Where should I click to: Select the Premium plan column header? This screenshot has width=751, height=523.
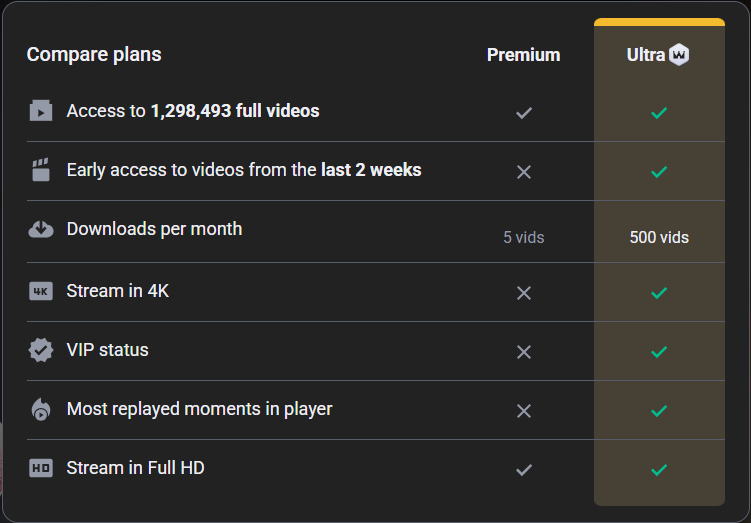(x=523, y=55)
